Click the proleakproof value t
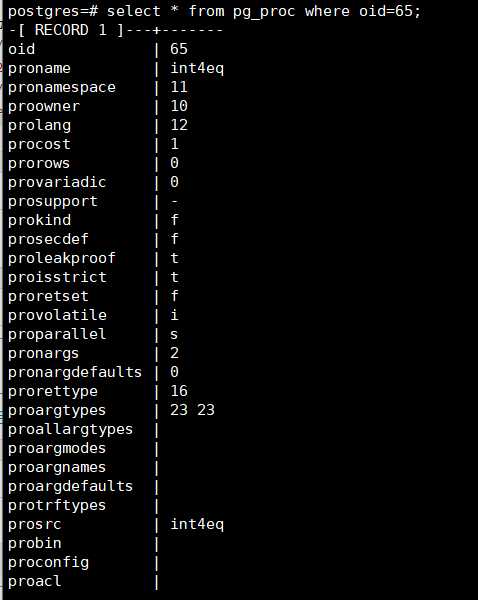The width and height of the screenshot is (478, 600). 175,258
